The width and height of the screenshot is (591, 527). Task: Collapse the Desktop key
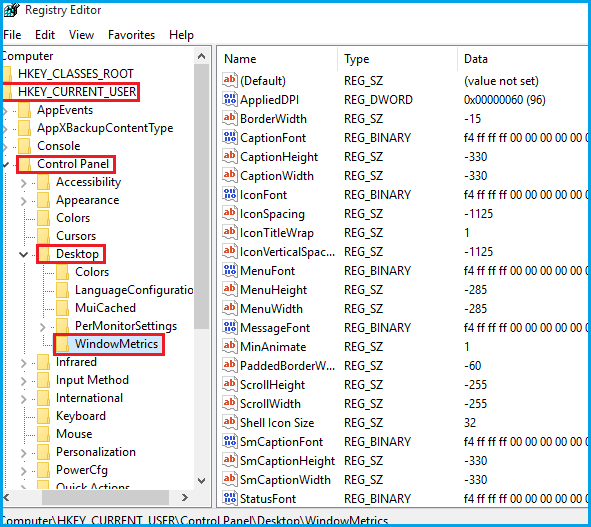tap(24, 254)
